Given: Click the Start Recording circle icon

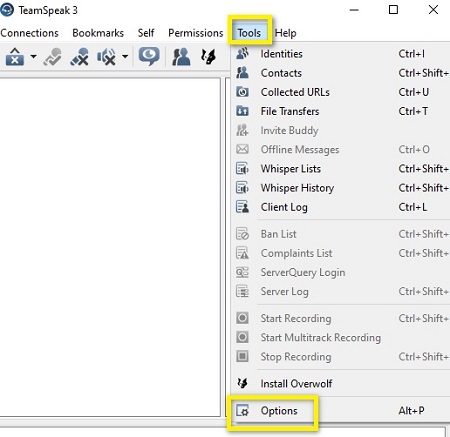Looking at the screenshot, I should [x=242, y=318].
